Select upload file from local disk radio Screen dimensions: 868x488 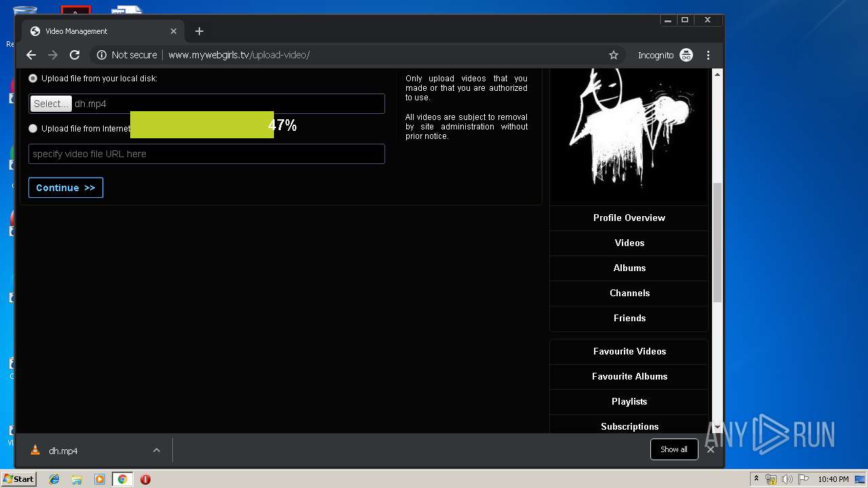(33, 79)
